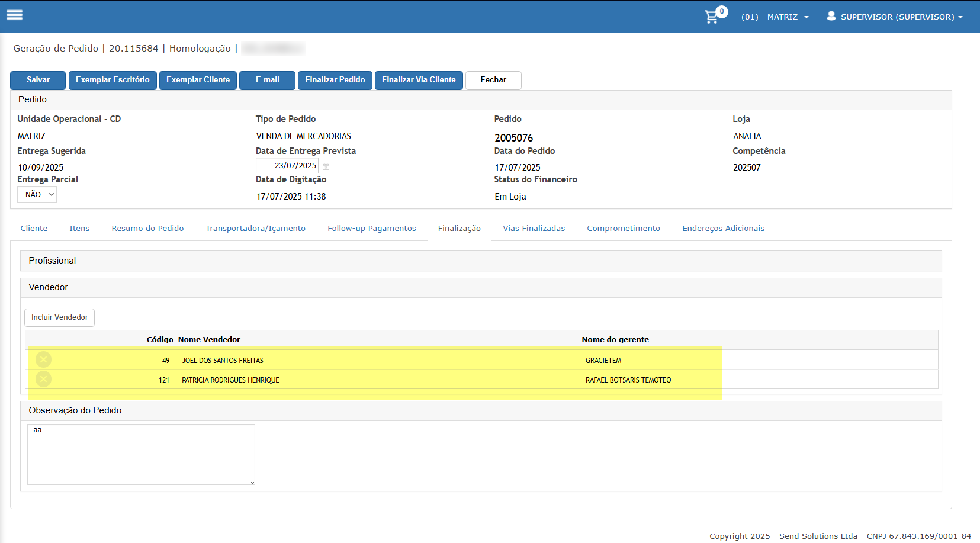The height and width of the screenshot is (543, 980).
Task: Click the vendor name PATRICIA RODRIGUES HENRIQUE
Action: click(230, 380)
